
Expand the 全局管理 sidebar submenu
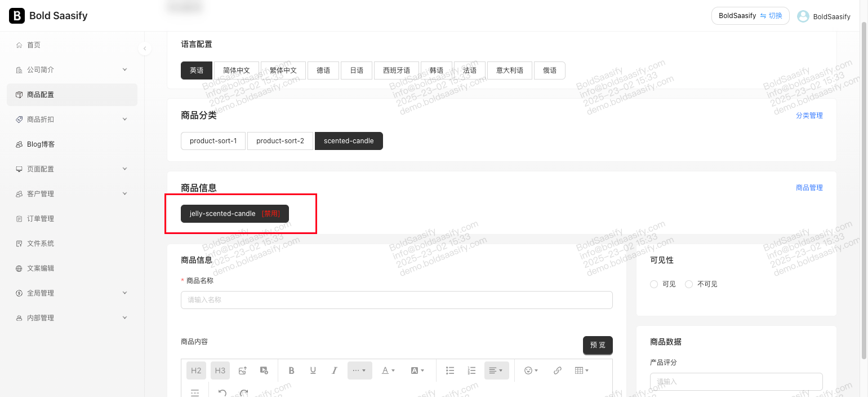(72, 293)
